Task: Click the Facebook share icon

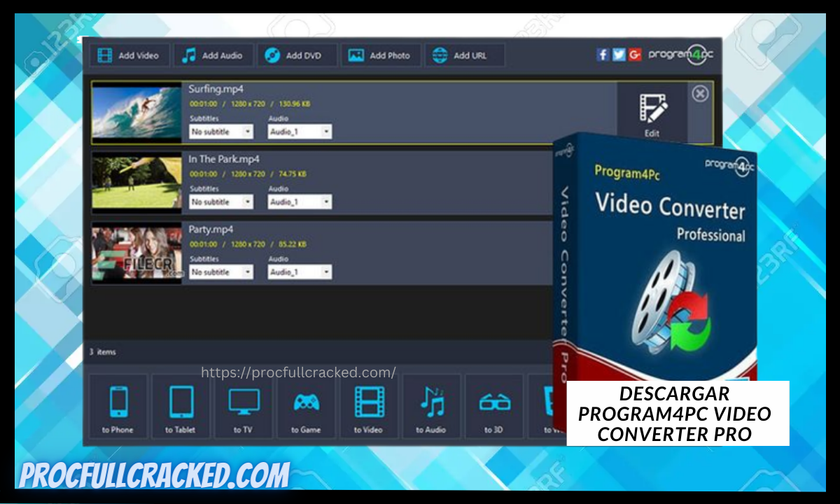Action: pos(603,55)
